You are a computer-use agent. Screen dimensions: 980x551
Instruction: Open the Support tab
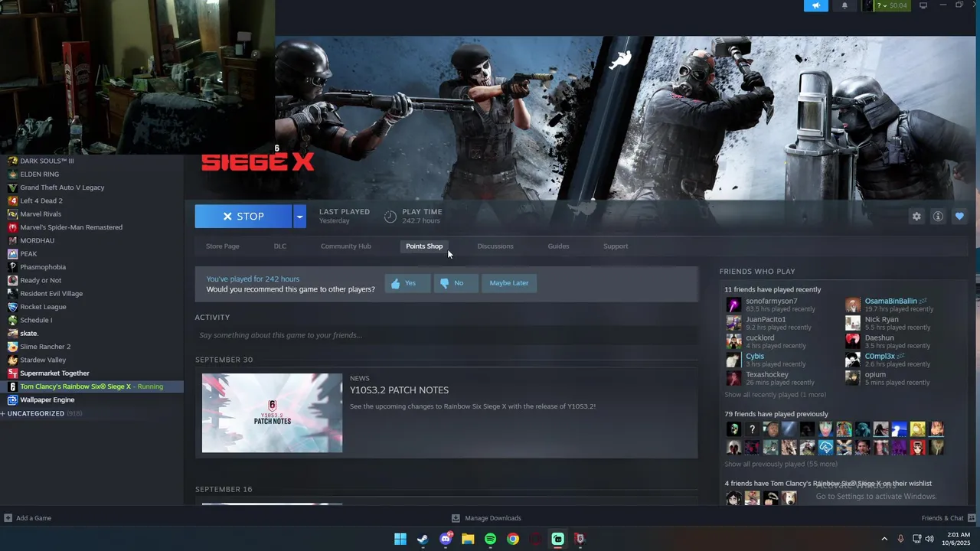click(616, 246)
